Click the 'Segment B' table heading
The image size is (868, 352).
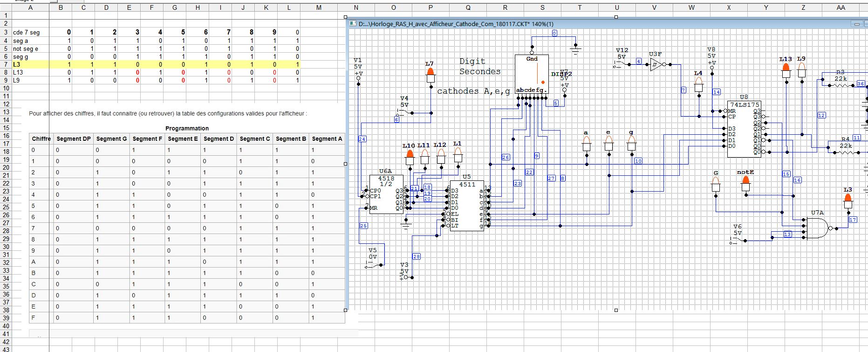[x=291, y=139]
